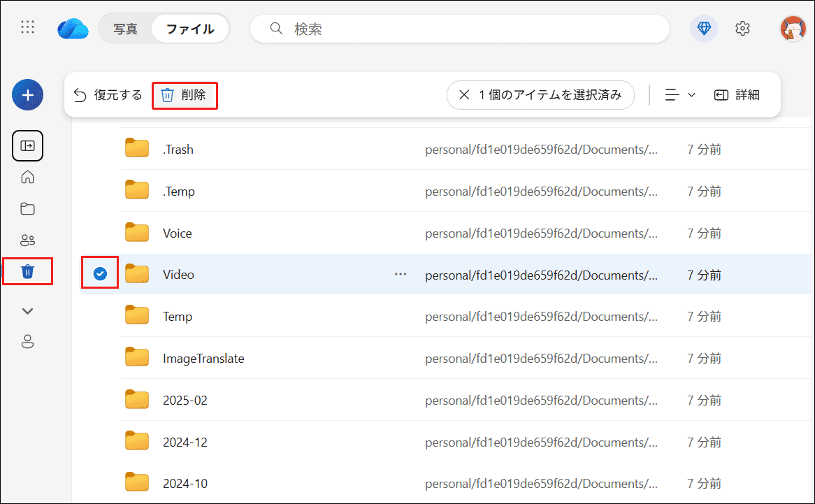Delete the selected item using 削除
The height and width of the screenshot is (504, 815).
[184, 94]
